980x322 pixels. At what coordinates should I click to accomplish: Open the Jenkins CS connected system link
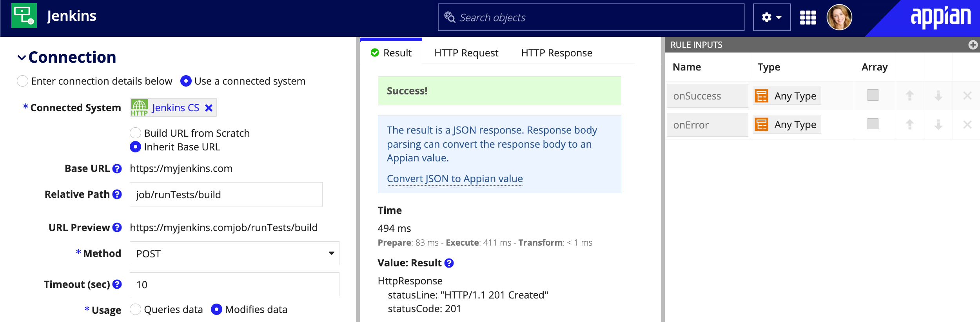pyautogui.click(x=175, y=108)
